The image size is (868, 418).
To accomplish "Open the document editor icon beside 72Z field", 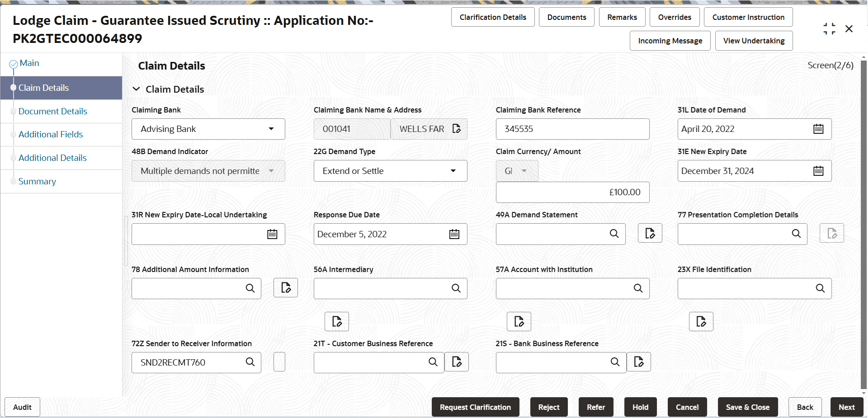I will (279, 362).
